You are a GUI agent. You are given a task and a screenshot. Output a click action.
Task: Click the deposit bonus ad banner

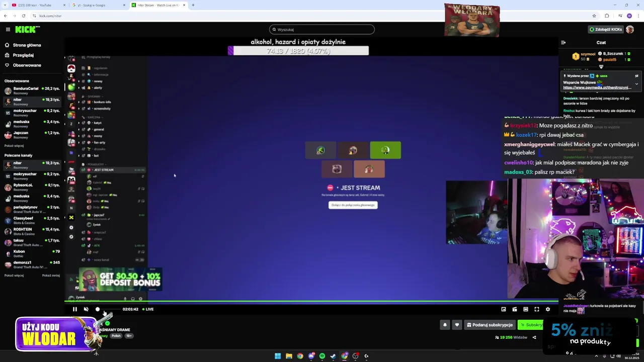coord(121,280)
